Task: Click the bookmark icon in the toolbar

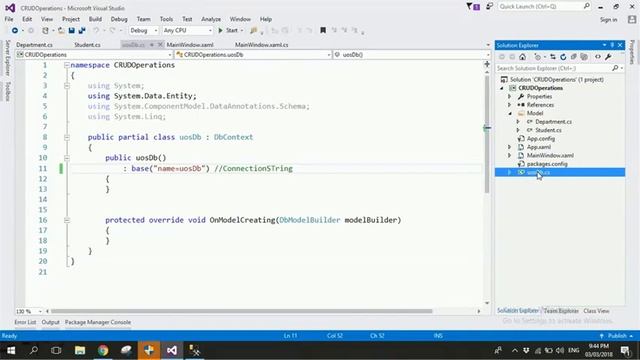Action: [x=323, y=30]
